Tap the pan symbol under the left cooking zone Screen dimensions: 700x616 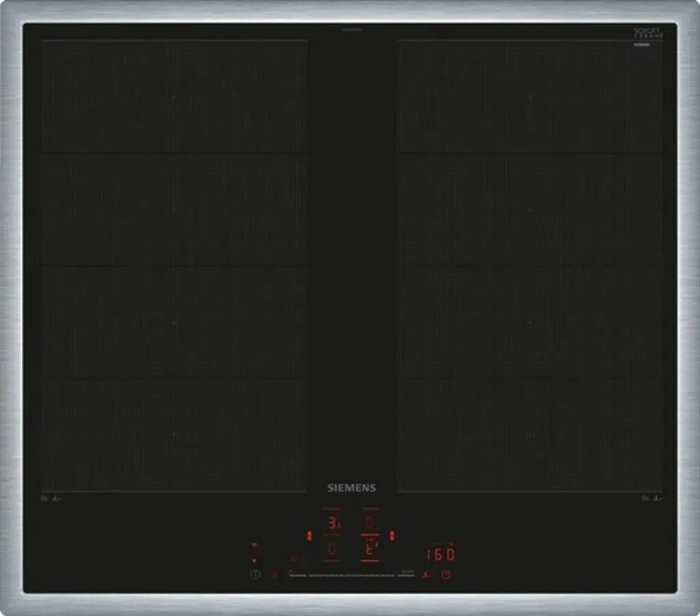[57, 498]
